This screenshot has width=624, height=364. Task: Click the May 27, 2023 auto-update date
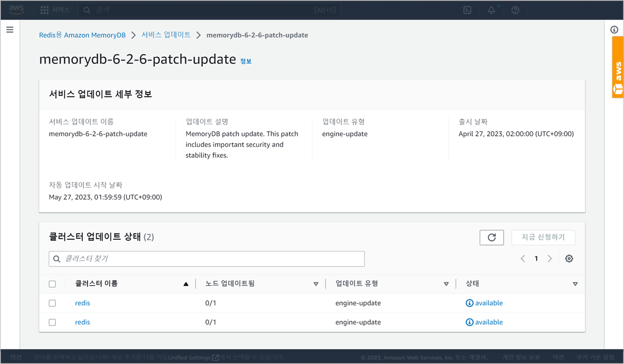click(105, 197)
